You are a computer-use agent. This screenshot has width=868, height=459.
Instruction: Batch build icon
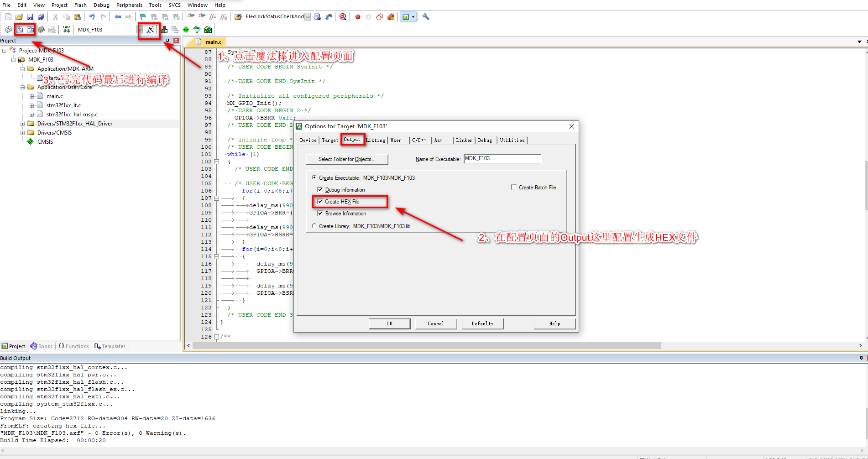(41, 30)
